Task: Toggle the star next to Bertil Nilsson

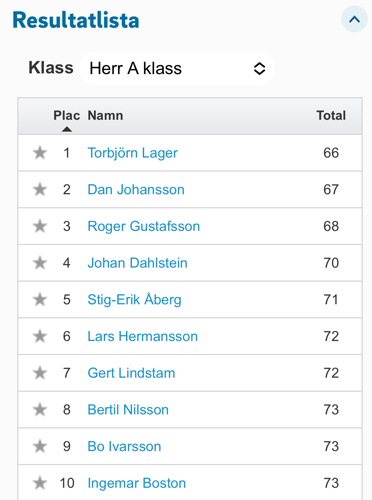Action: tap(40, 410)
